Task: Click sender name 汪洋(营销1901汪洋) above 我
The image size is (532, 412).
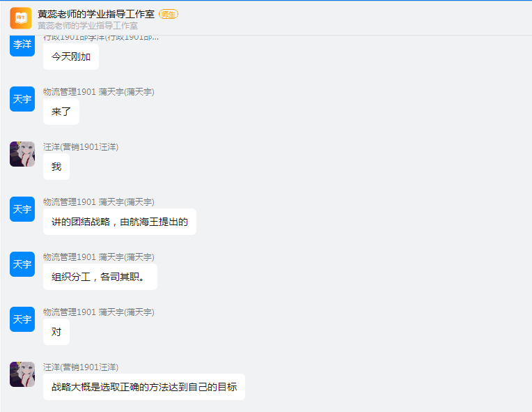Action: pos(81,146)
